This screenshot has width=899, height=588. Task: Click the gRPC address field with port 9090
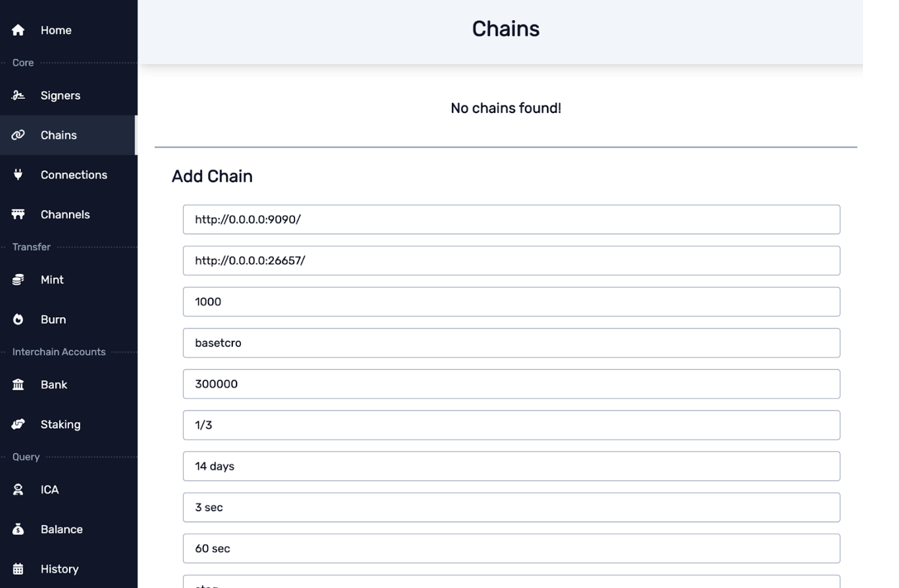511,220
